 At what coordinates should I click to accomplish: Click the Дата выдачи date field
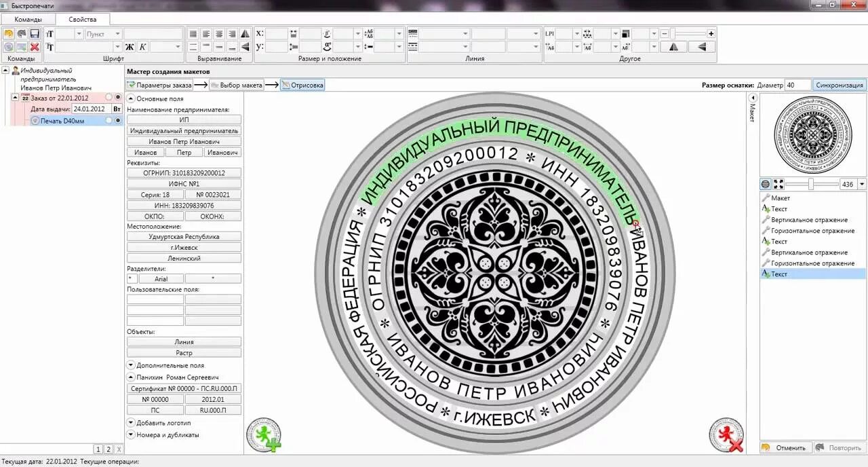[92, 109]
